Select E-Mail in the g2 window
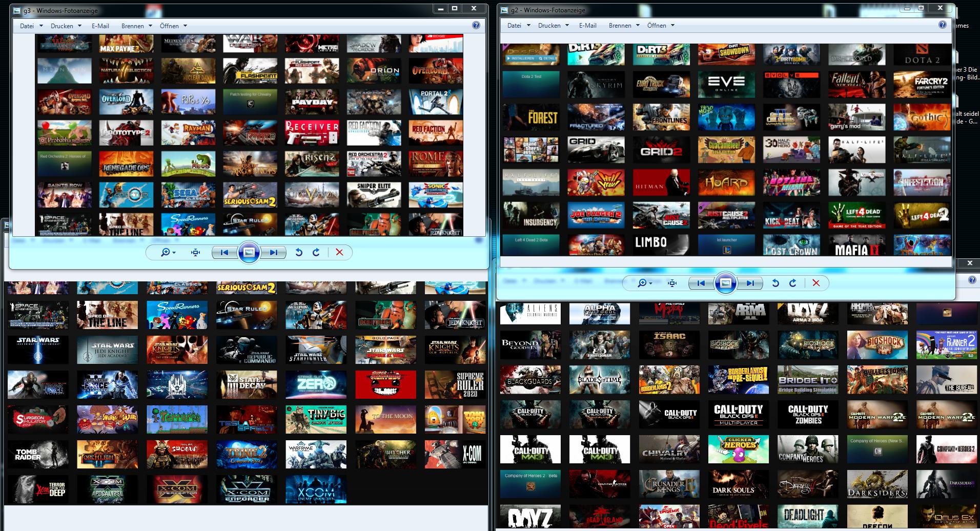 (588, 25)
